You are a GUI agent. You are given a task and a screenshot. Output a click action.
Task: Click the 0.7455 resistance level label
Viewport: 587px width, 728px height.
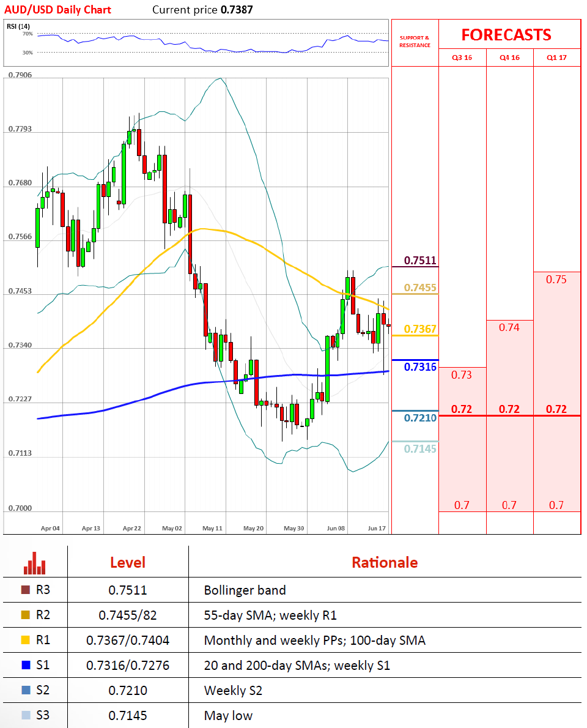point(420,288)
